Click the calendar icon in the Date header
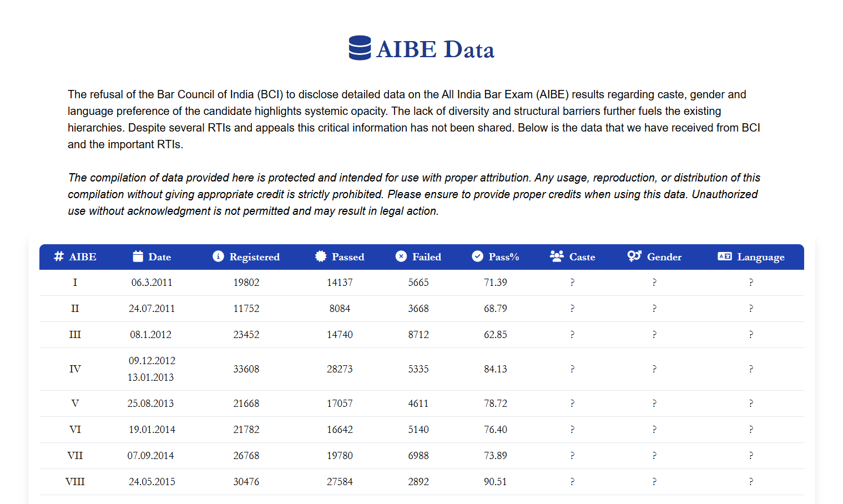The height and width of the screenshot is (504, 843). click(x=138, y=256)
